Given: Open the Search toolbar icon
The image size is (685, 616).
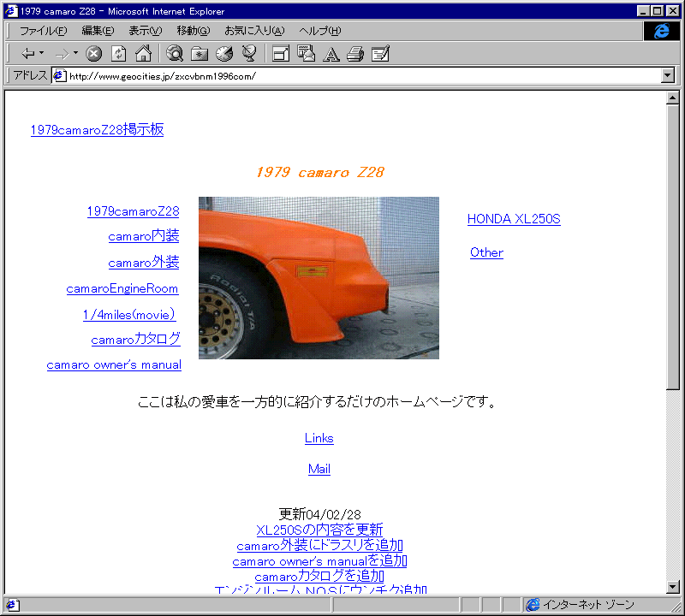Looking at the screenshot, I should pos(175,54).
